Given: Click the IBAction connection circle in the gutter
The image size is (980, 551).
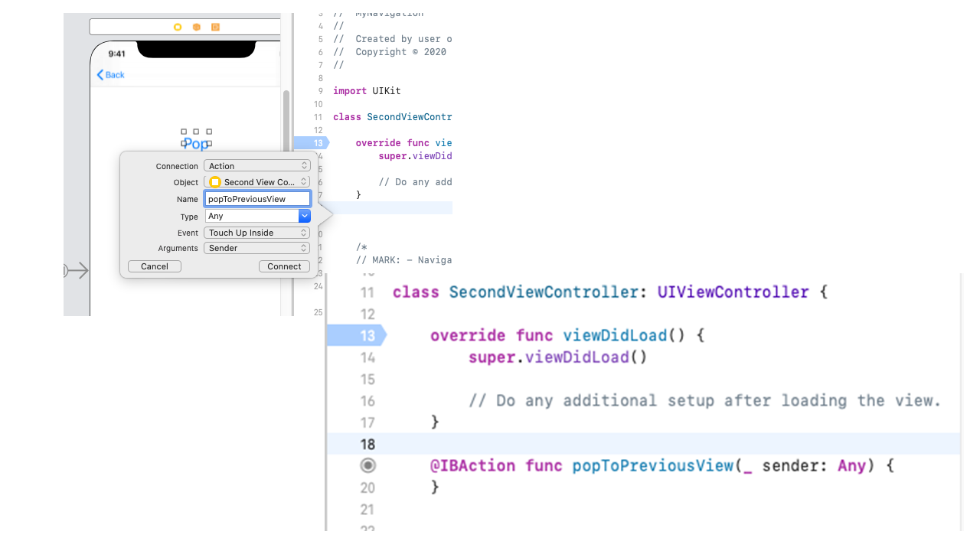Looking at the screenshot, I should [367, 465].
